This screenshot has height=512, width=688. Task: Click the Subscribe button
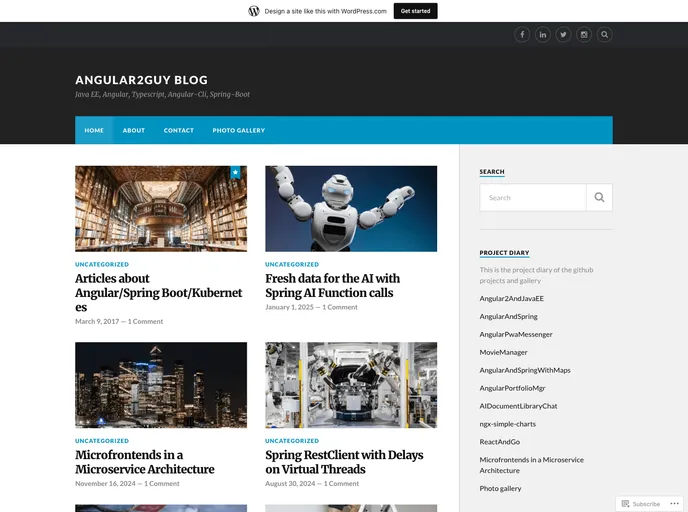[641, 504]
